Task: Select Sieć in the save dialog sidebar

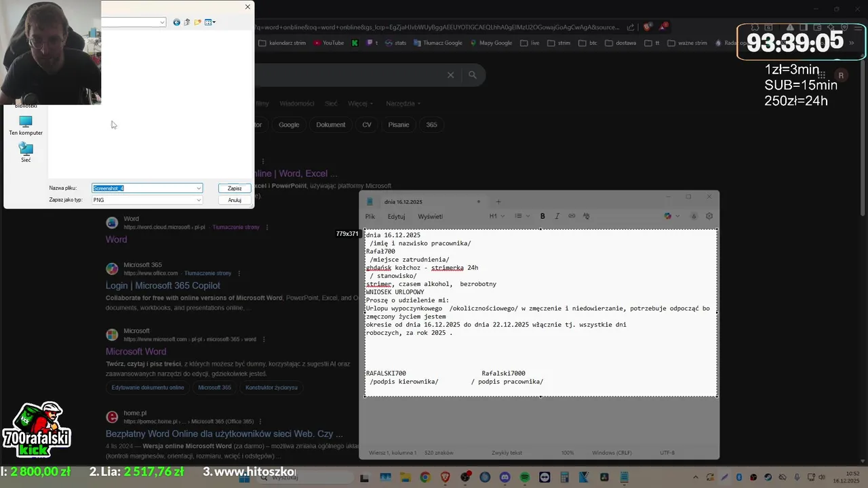Action: (x=26, y=152)
